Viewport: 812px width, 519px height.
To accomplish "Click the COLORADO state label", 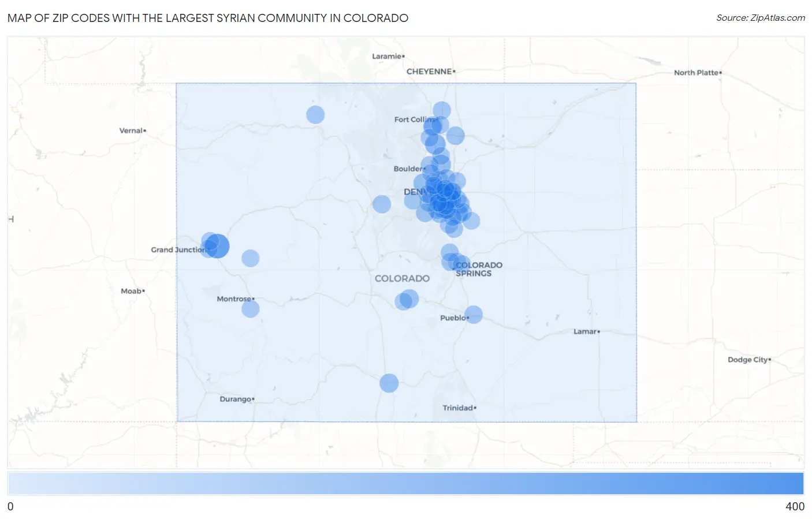I will 402,278.
